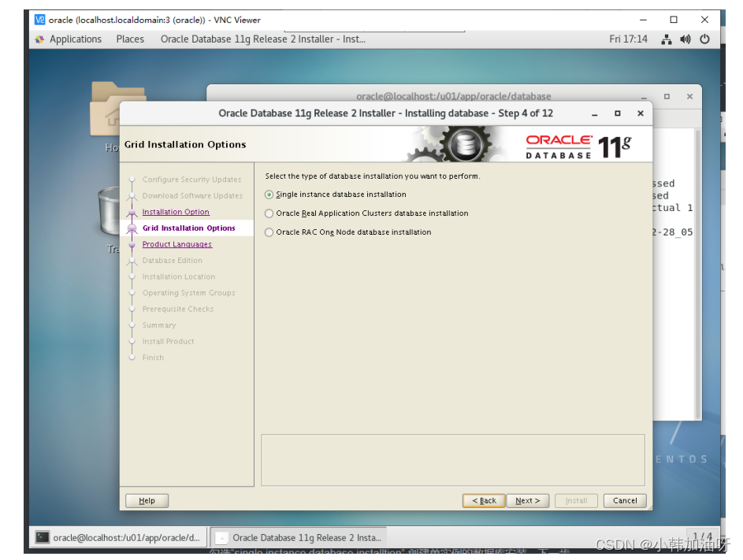743x560 pixels.
Task: Close the Oracle installer dialog
Action: (x=641, y=113)
